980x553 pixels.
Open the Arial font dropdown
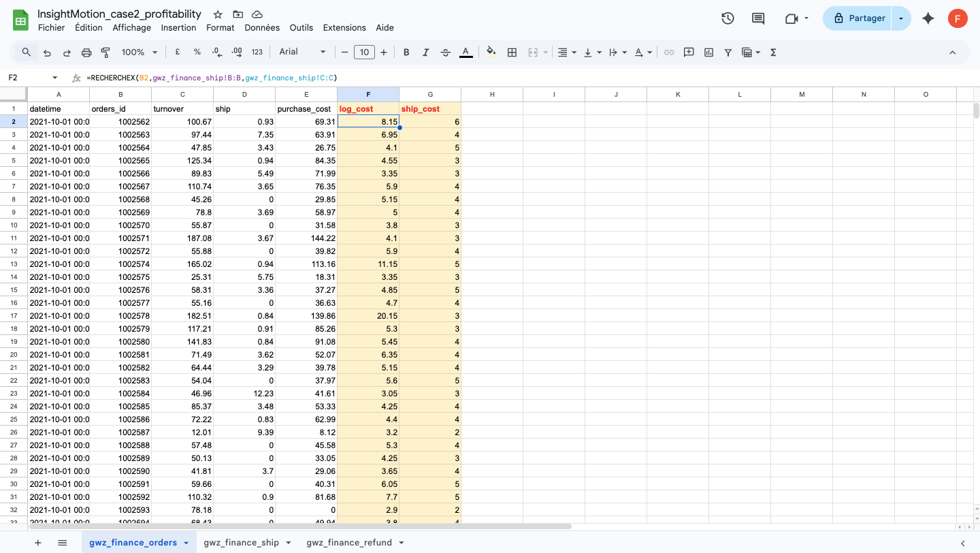point(302,52)
